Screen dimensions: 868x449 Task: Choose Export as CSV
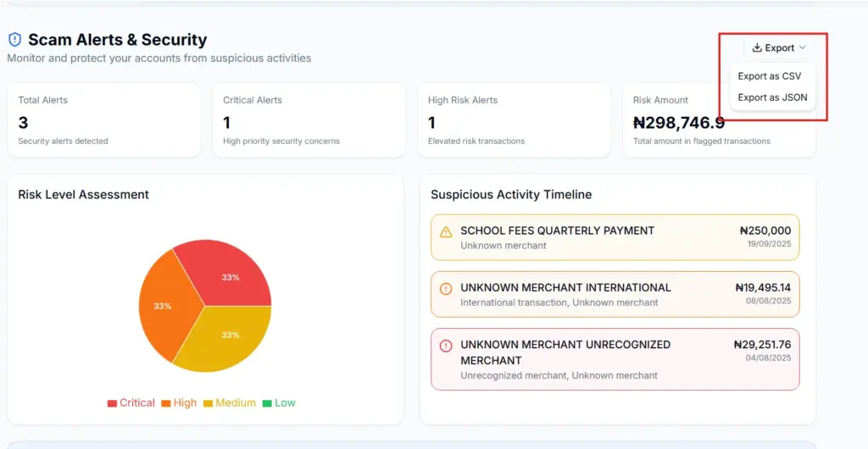pyautogui.click(x=770, y=76)
